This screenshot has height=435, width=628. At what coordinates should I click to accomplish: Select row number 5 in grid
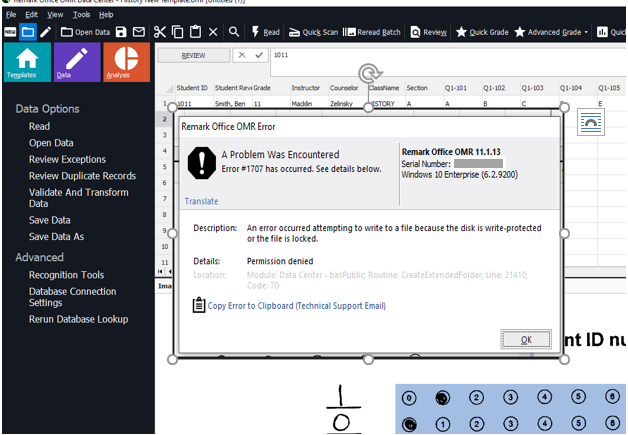165,167
